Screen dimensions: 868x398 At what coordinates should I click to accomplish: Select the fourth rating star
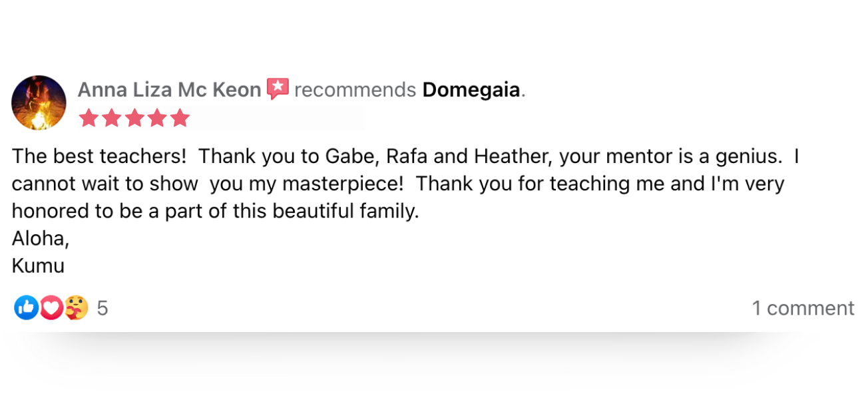[157, 118]
